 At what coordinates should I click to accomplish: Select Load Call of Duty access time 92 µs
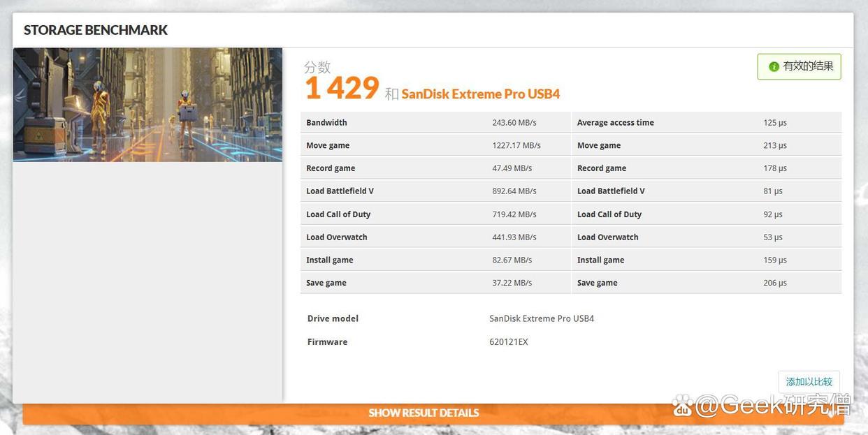click(x=773, y=214)
